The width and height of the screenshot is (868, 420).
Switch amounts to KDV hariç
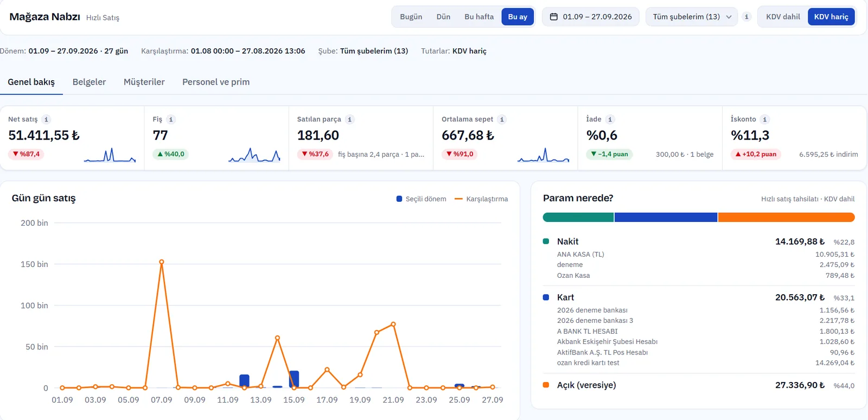coord(831,17)
